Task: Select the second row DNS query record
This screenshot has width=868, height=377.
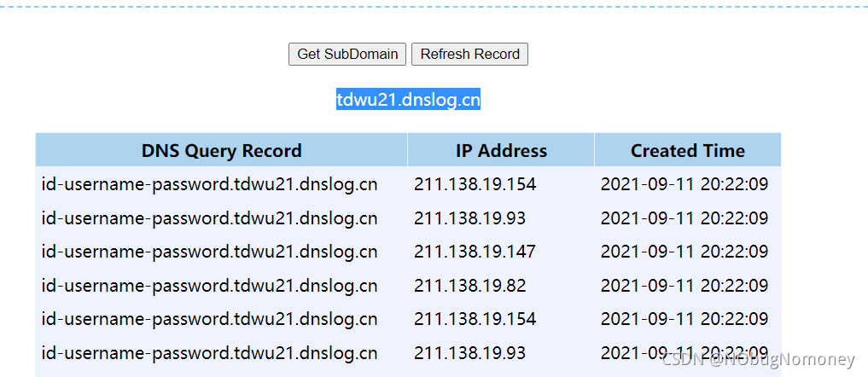Action: (209, 218)
